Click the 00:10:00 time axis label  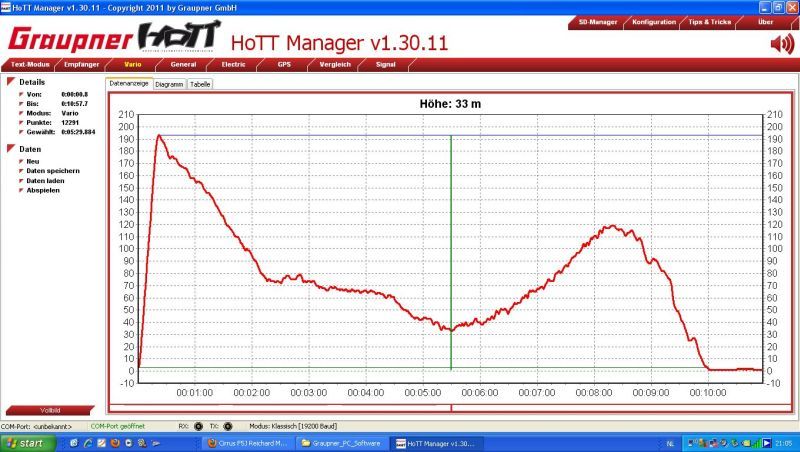click(x=708, y=393)
